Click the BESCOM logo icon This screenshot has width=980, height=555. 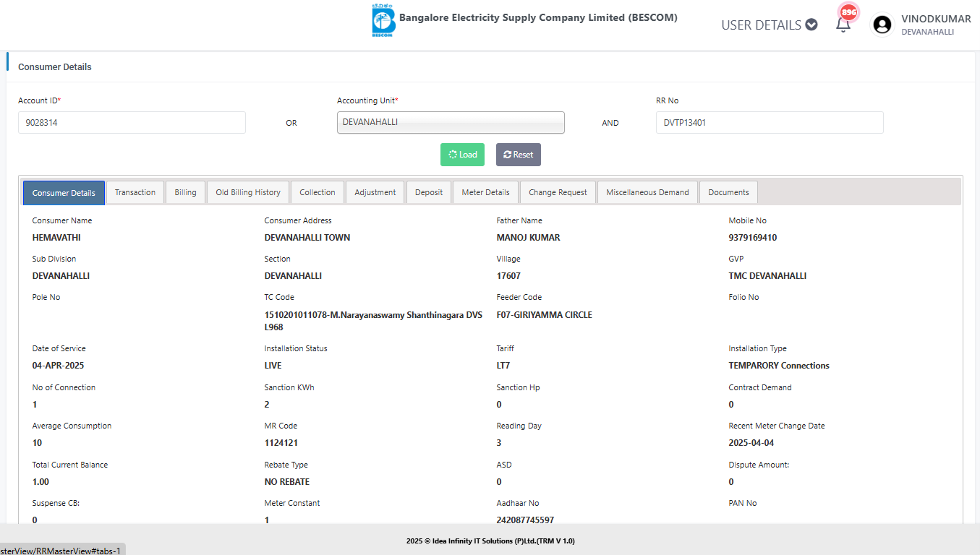click(x=382, y=20)
